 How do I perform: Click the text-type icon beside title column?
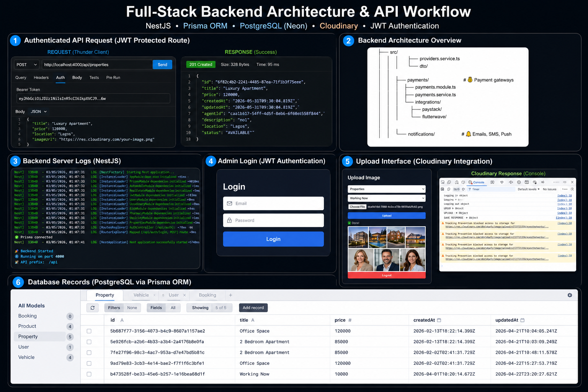coord(253,320)
